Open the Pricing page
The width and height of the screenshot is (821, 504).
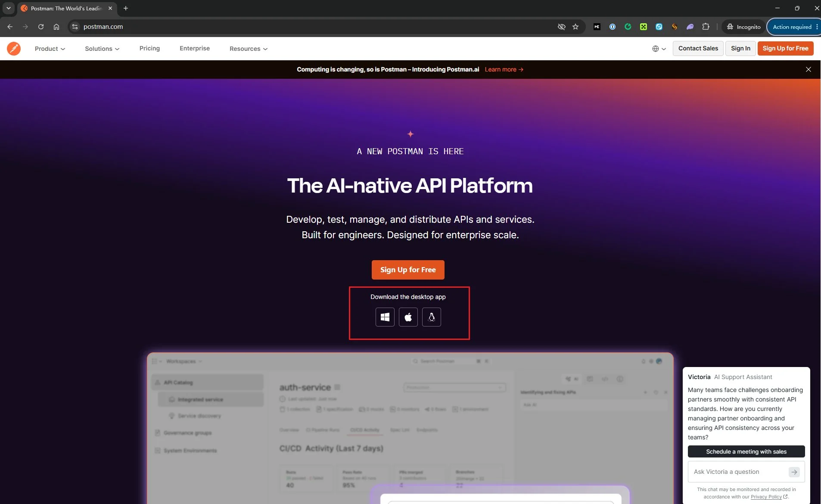point(149,48)
